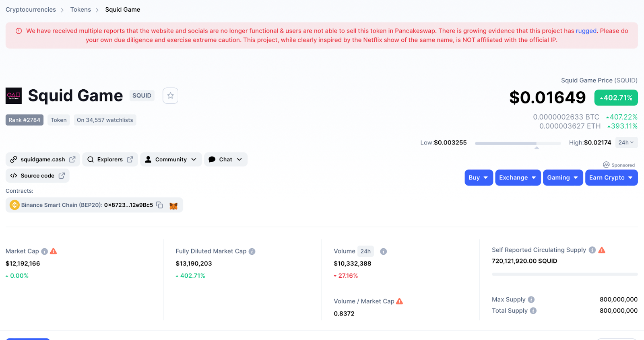Screen dimensions: 644x340
Task: Select the contract address 0x8723...12e9Bc5
Action: coord(128,205)
